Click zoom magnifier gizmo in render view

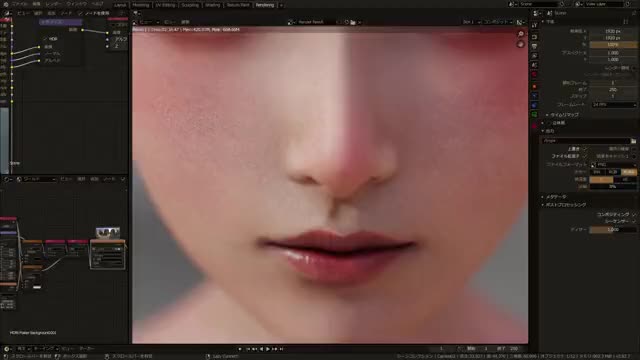(x=521, y=34)
